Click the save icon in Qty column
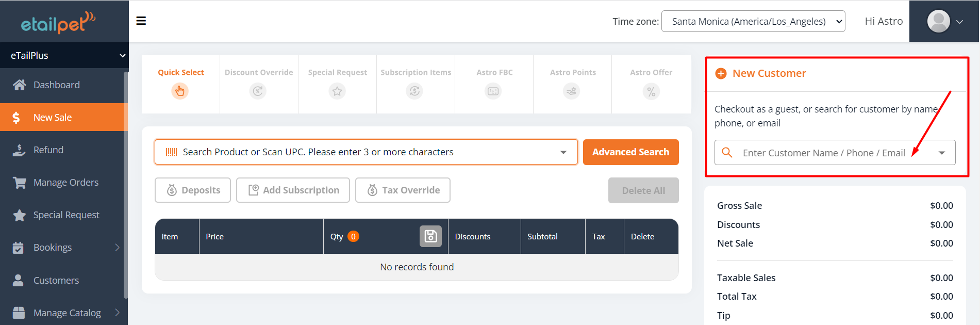Viewport: 980px width, 325px height. coord(430,236)
